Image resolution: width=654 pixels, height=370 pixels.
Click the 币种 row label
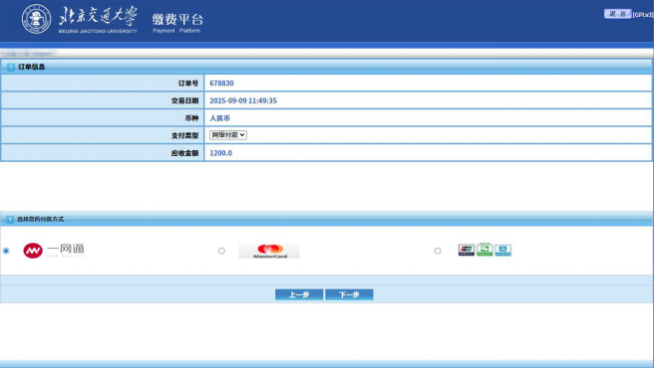click(192, 118)
